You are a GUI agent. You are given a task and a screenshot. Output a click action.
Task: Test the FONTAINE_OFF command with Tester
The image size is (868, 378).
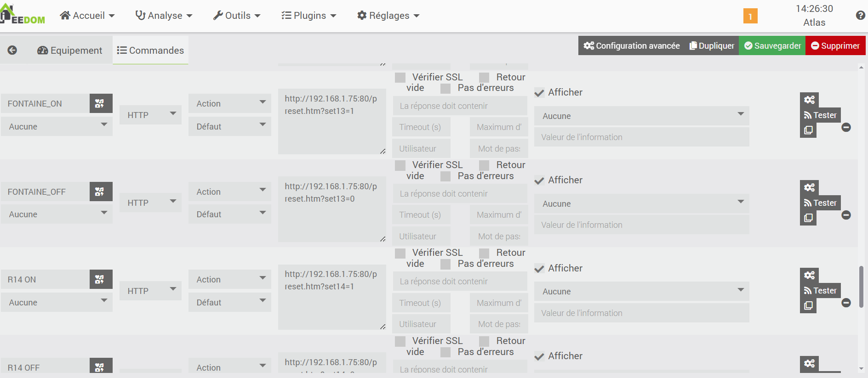tap(820, 203)
